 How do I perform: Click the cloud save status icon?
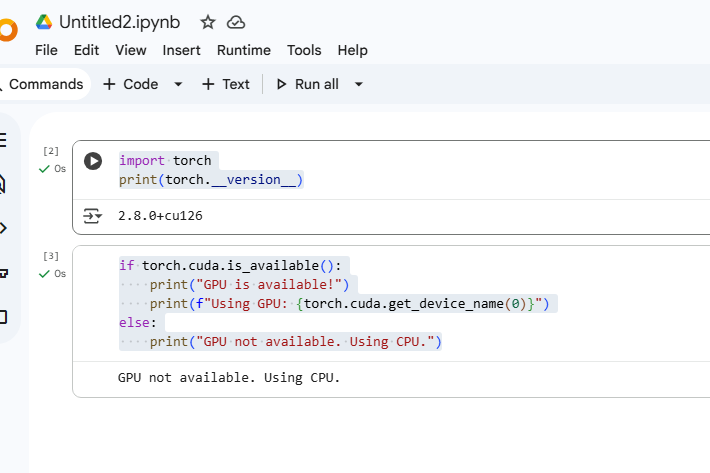click(x=236, y=22)
